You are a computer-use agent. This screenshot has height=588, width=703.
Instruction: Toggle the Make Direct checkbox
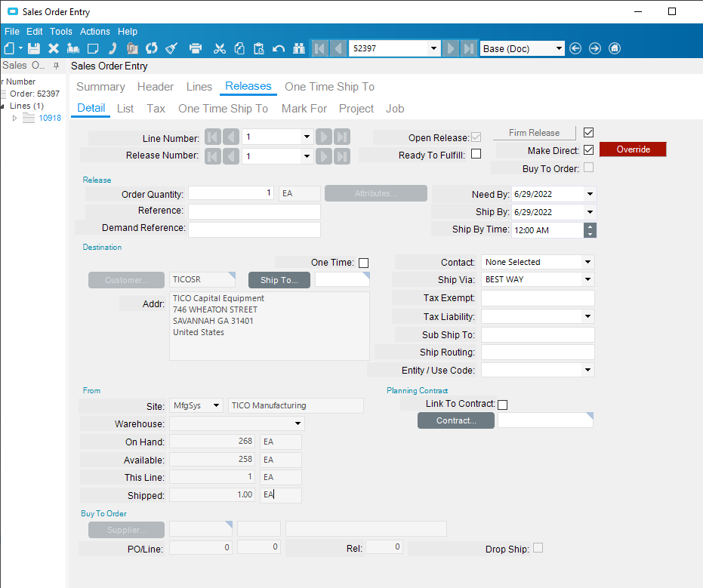589,150
